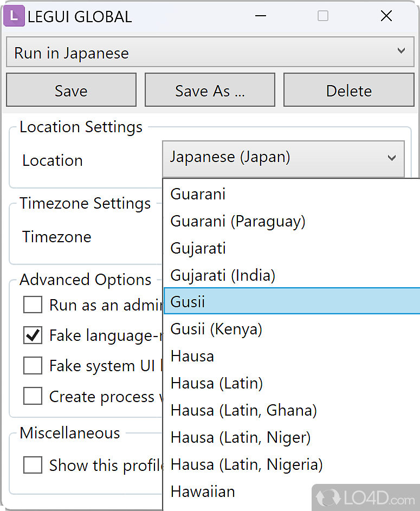Delete the current profile

point(348,90)
